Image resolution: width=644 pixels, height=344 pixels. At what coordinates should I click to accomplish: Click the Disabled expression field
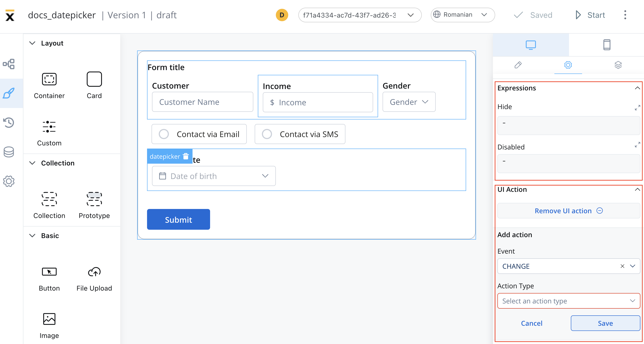569,164
